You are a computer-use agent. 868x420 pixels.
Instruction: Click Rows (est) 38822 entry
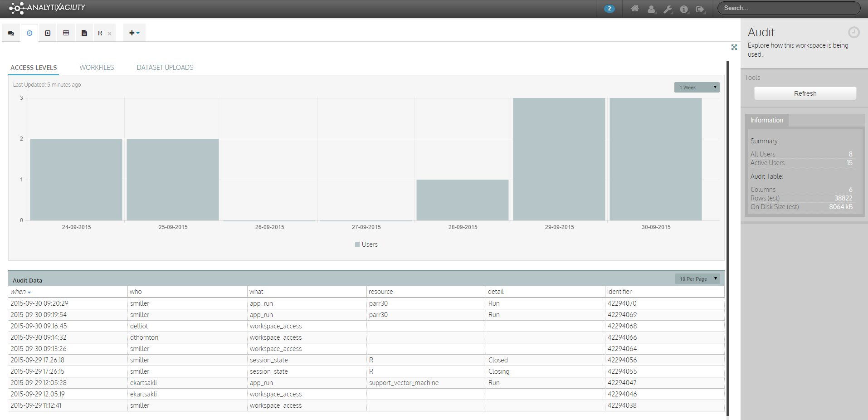(801, 198)
